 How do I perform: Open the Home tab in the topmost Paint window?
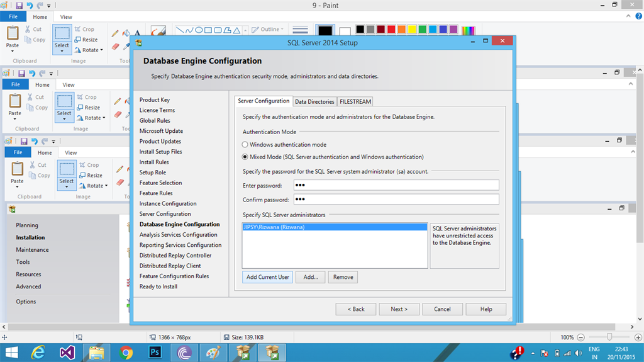click(40, 17)
